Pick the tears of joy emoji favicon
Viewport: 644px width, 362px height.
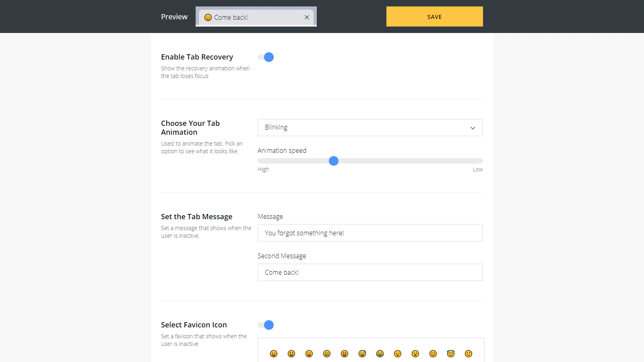click(x=380, y=354)
